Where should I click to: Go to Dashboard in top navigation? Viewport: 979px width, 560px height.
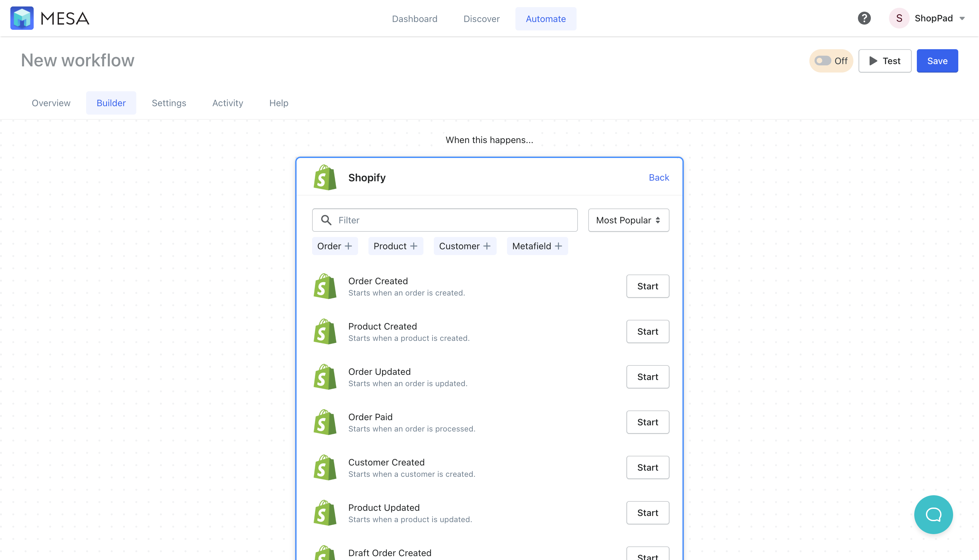point(414,18)
